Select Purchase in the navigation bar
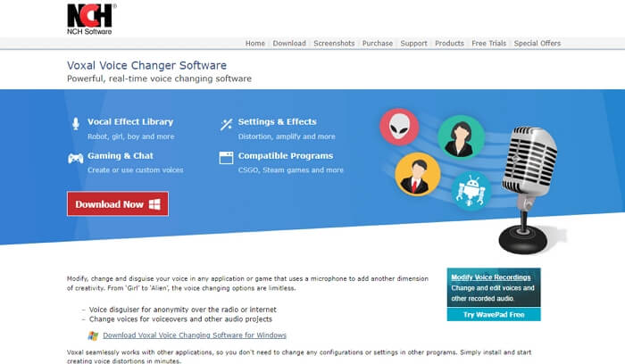The height and width of the screenshot is (364, 625). tap(378, 44)
